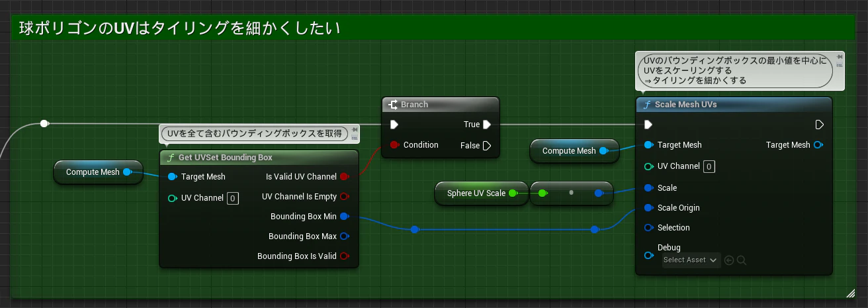This screenshot has height=308, width=868.
Task: Edit UV Channel value on Scale Mesh UVs
Action: click(709, 166)
